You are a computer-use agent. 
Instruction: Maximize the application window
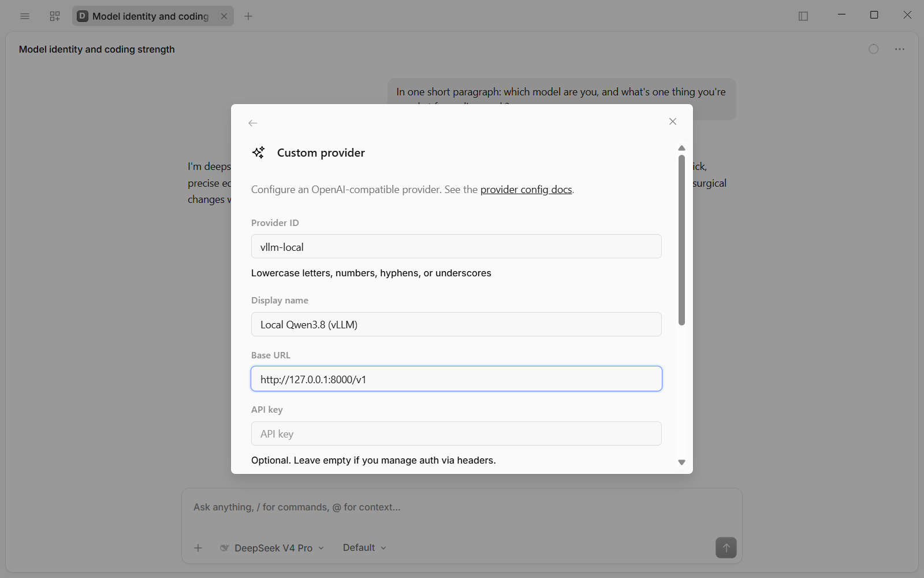[x=874, y=15]
